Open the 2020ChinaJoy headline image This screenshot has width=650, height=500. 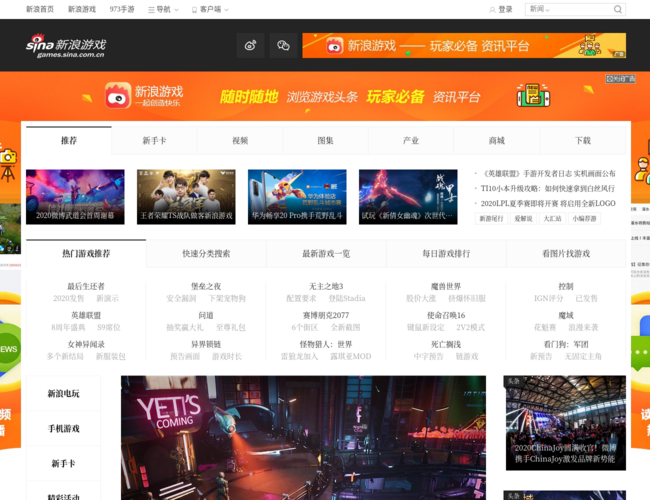(x=566, y=423)
